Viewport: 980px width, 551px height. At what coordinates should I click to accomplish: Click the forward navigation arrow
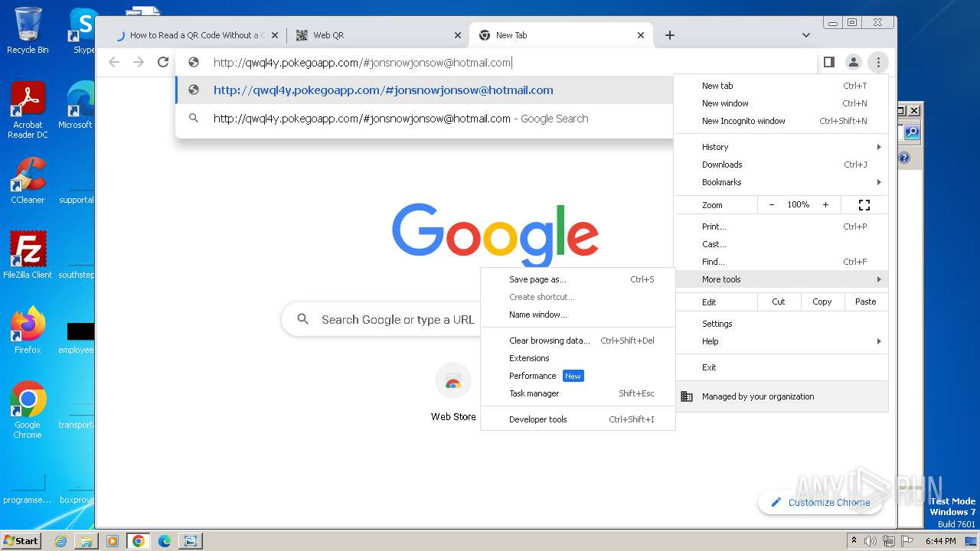coord(139,62)
